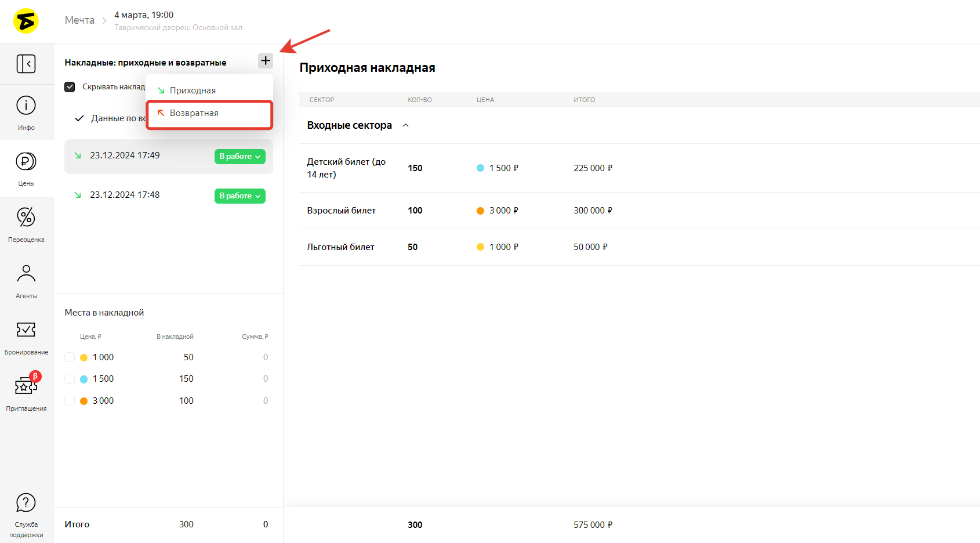
Task: Select invoice dated 23.12.2024 17:48
Action: point(125,195)
